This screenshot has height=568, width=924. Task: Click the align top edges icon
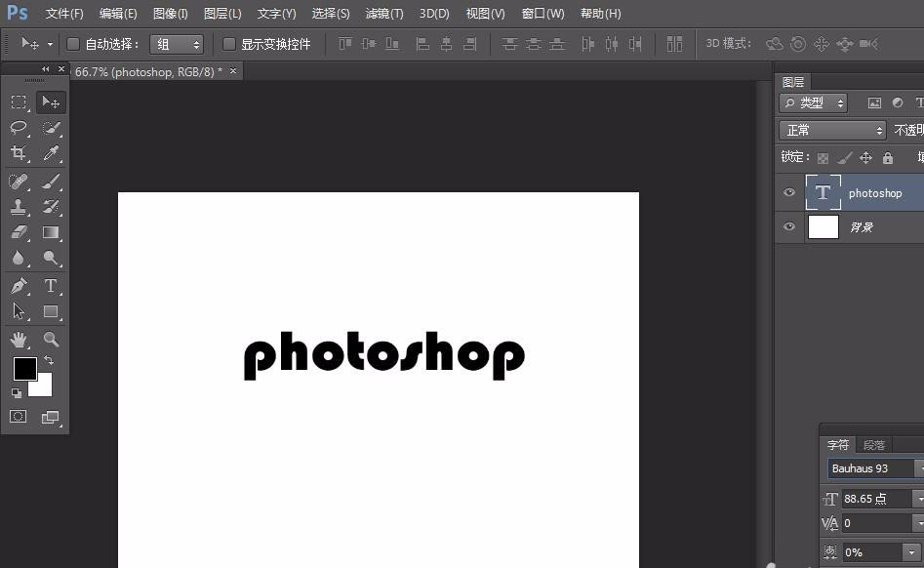click(345, 44)
